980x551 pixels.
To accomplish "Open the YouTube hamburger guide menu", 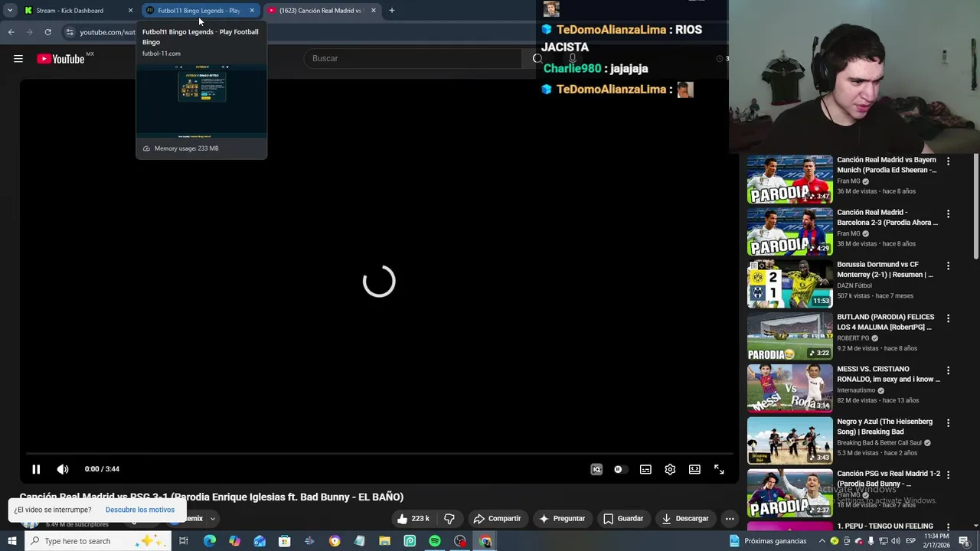I will click(x=18, y=59).
